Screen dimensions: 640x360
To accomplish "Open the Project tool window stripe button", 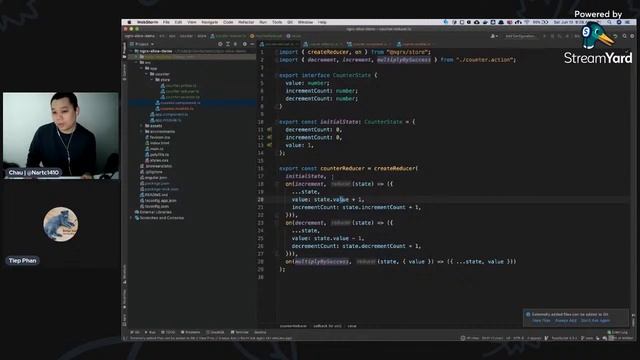I will tap(124, 49).
